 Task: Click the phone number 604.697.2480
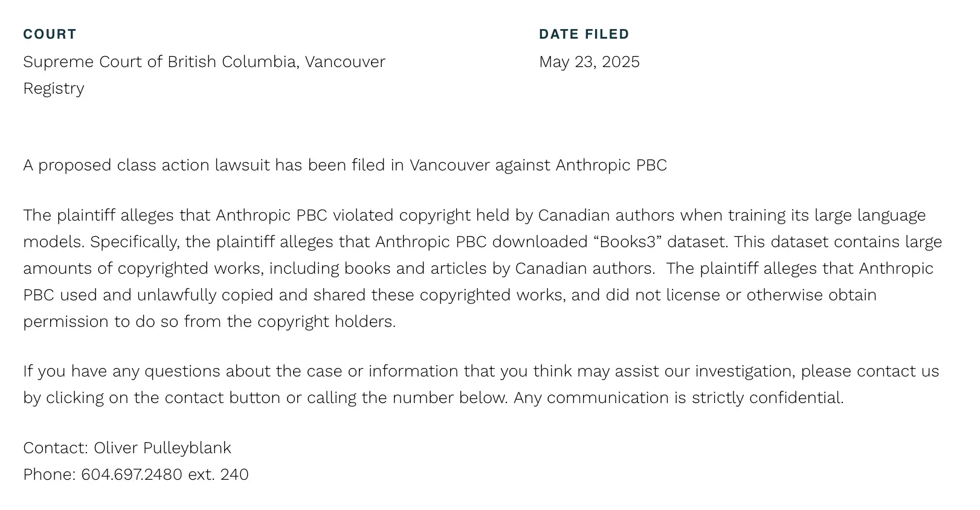click(x=132, y=475)
